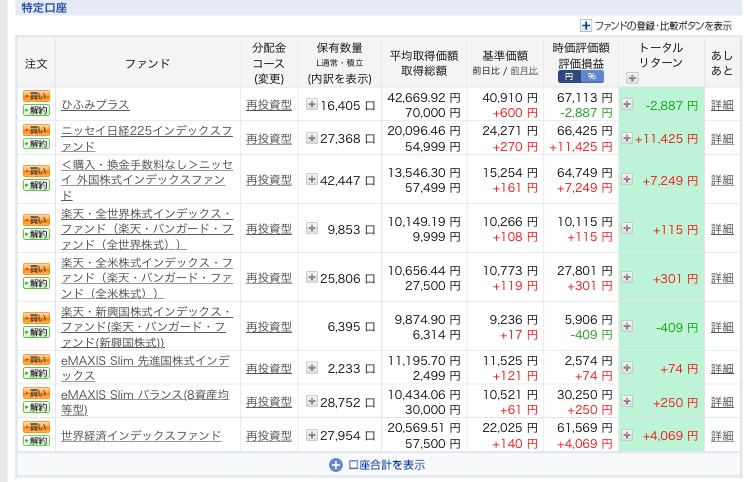Switch valuation display to 円

[569, 77]
